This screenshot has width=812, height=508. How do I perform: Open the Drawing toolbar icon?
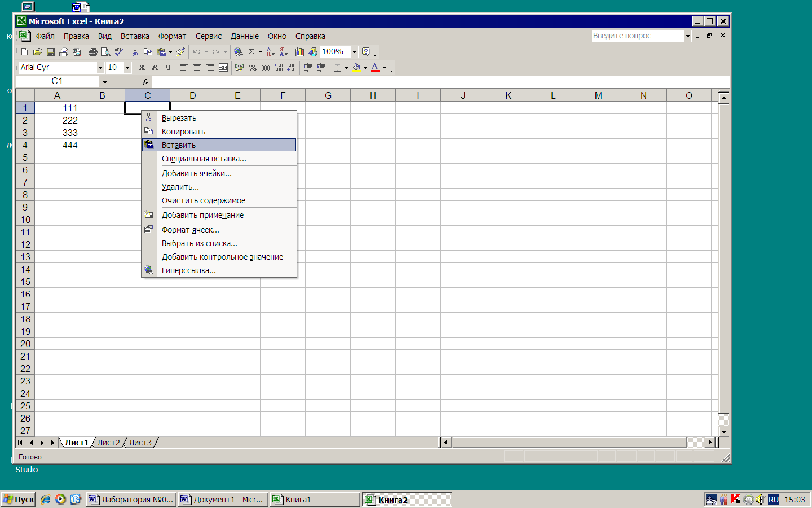313,52
